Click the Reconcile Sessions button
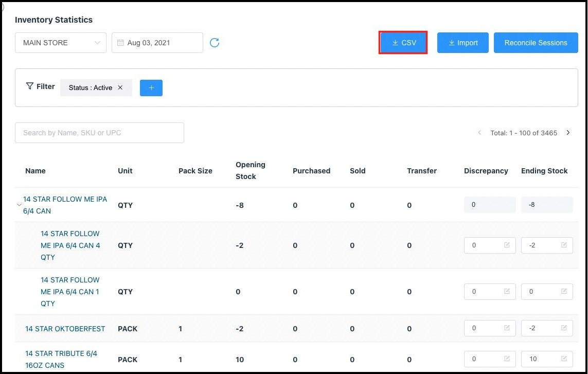 (x=536, y=43)
